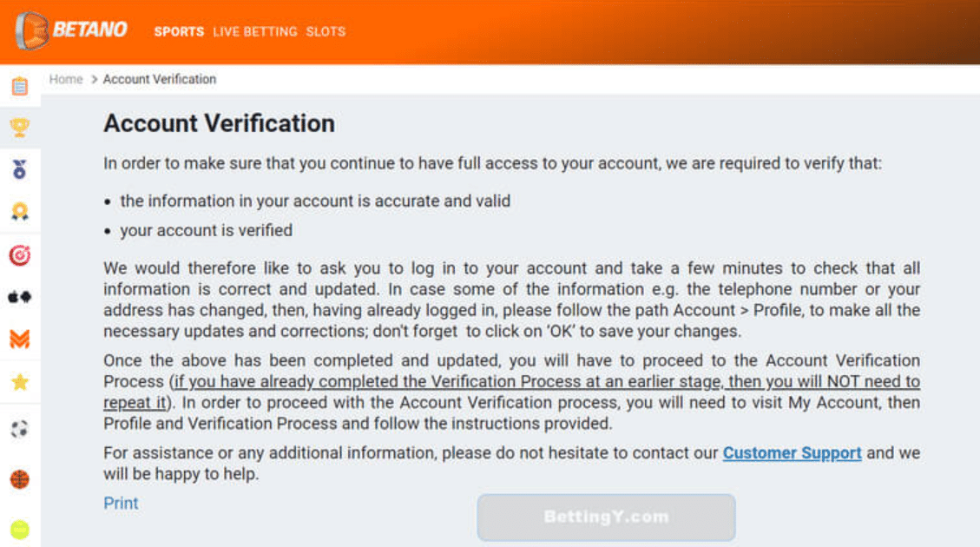
Task: Open the Slots menu item
Action: (x=326, y=31)
